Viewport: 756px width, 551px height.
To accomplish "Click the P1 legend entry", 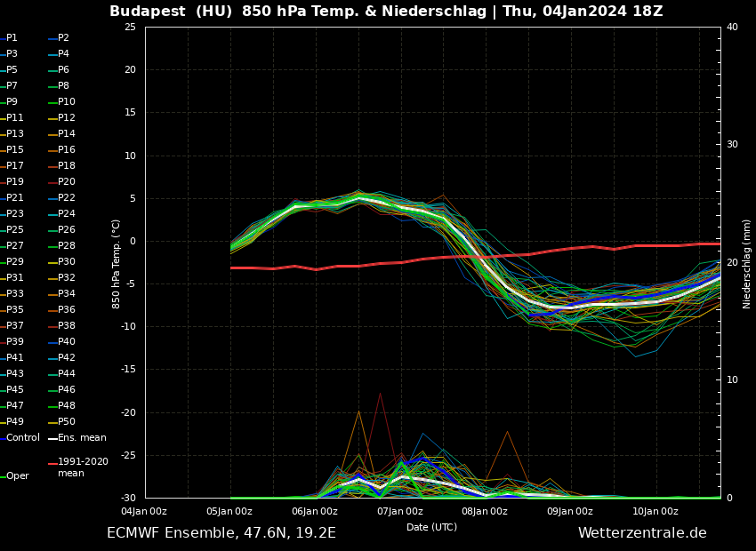I will tap(12, 38).
